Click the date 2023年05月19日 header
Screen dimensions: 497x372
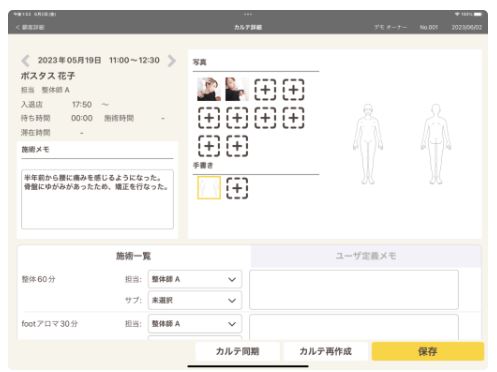[x=69, y=60]
